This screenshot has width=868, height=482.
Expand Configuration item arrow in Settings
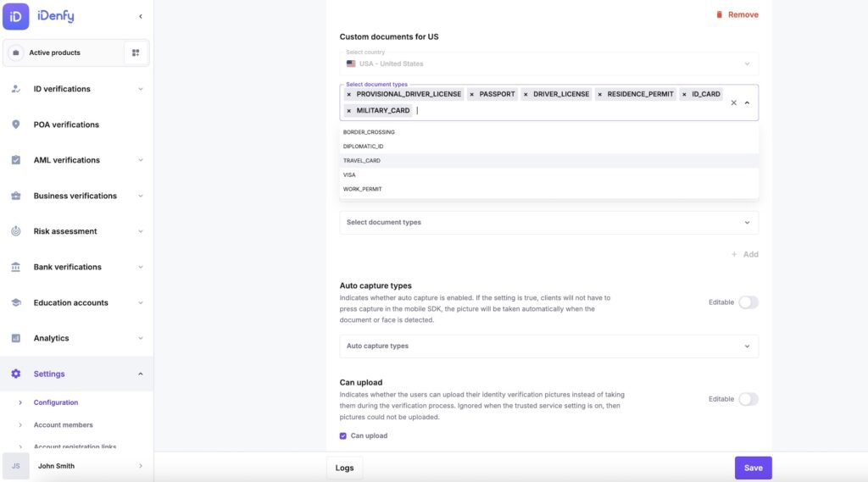tap(20, 403)
